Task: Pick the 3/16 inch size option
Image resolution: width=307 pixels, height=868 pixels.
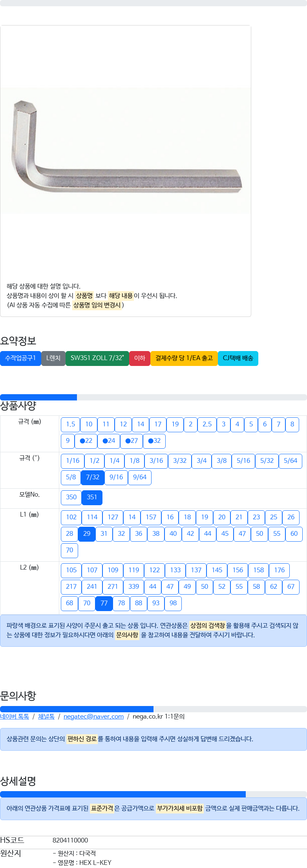Action: coord(156,461)
